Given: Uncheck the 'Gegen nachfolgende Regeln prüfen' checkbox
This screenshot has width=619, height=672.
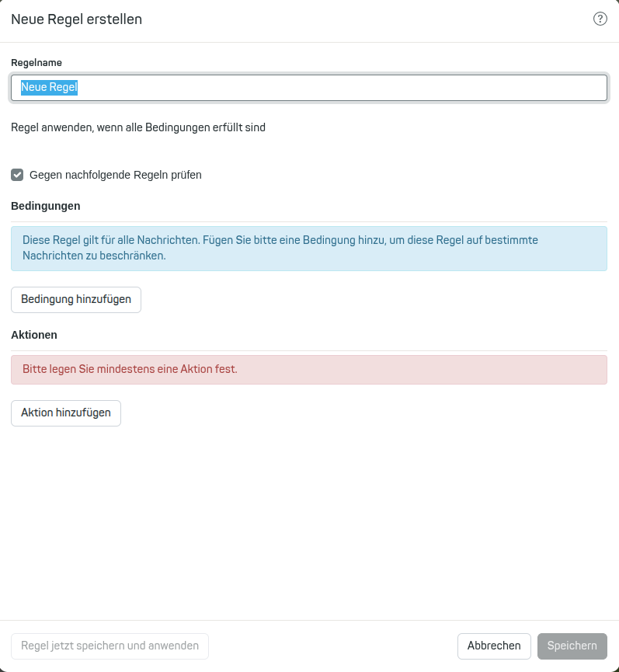Looking at the screenshot, I should pos(17,175).
